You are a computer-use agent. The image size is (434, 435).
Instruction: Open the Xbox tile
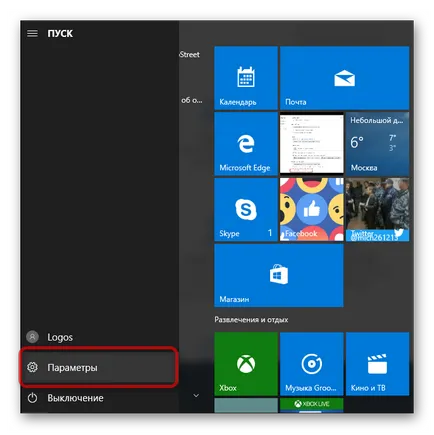[x=246, y=364]
